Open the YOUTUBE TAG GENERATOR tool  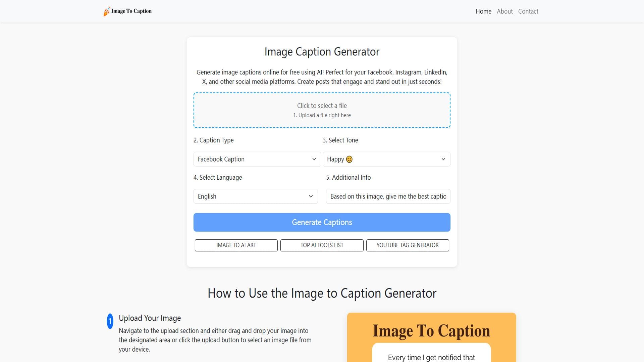click(408, 245)
